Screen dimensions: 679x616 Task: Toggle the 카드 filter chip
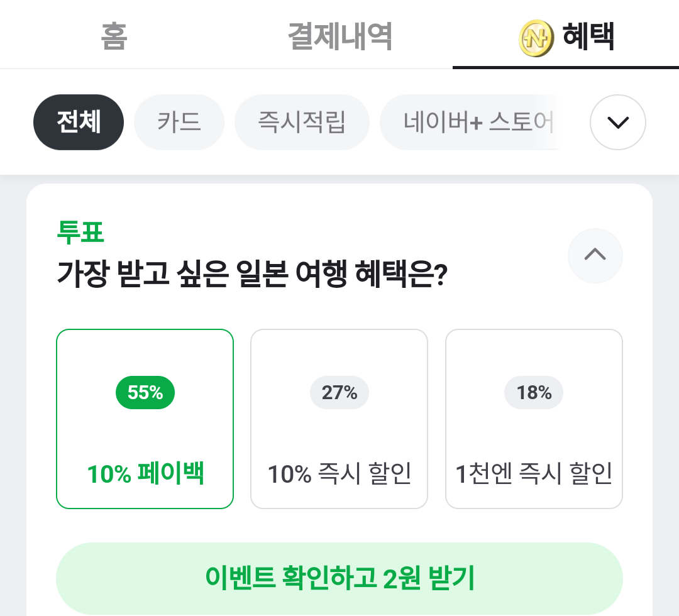click(x=179, y=122)
